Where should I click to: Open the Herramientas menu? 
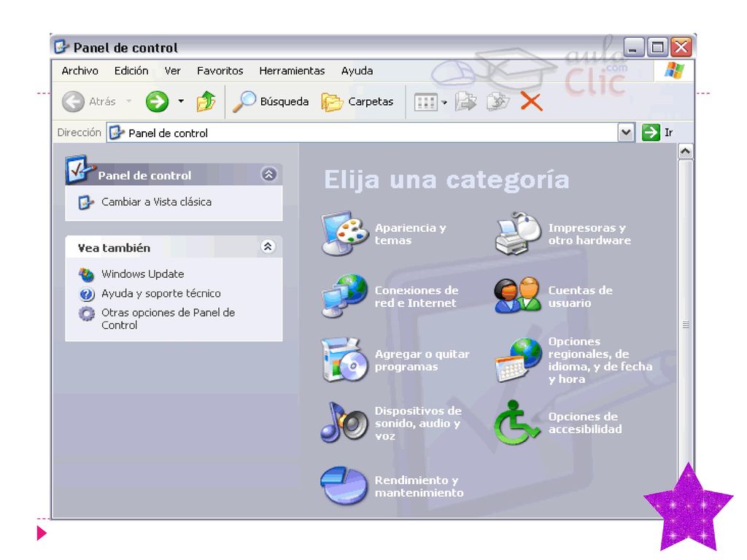[x=292, y=71]
